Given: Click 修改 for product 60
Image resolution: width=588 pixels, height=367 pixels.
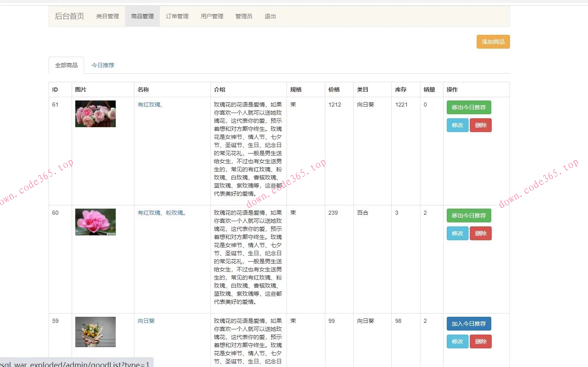Looking at the screenshot, I should click(x=457, y=233).
